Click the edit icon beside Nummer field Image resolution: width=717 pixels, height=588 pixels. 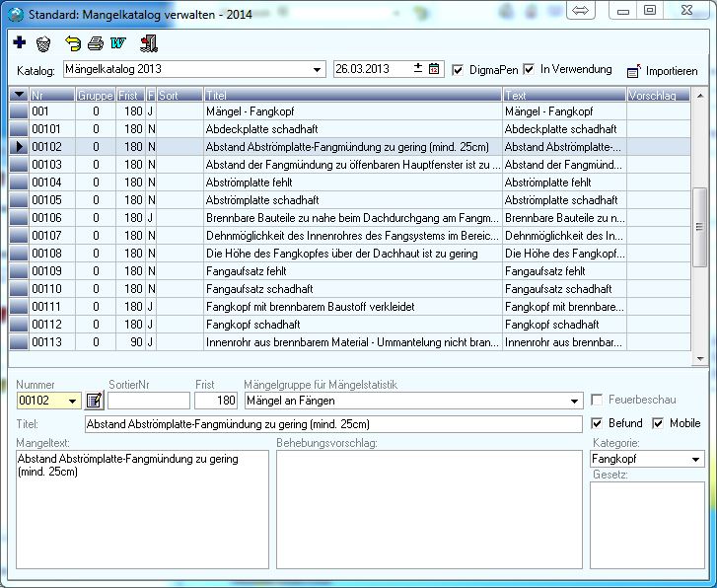coord(95,401)
